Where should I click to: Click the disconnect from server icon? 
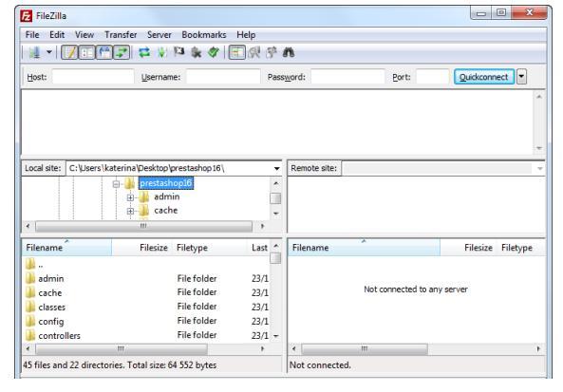point(196,53)
